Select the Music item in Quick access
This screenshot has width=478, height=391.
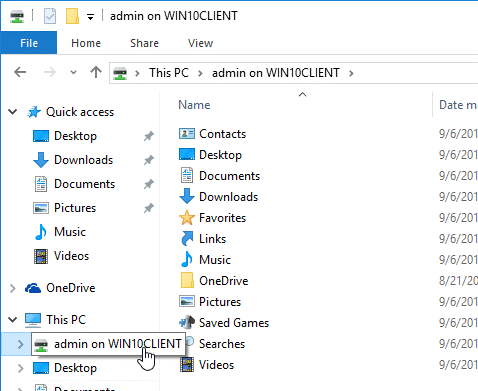pos(70,232)
